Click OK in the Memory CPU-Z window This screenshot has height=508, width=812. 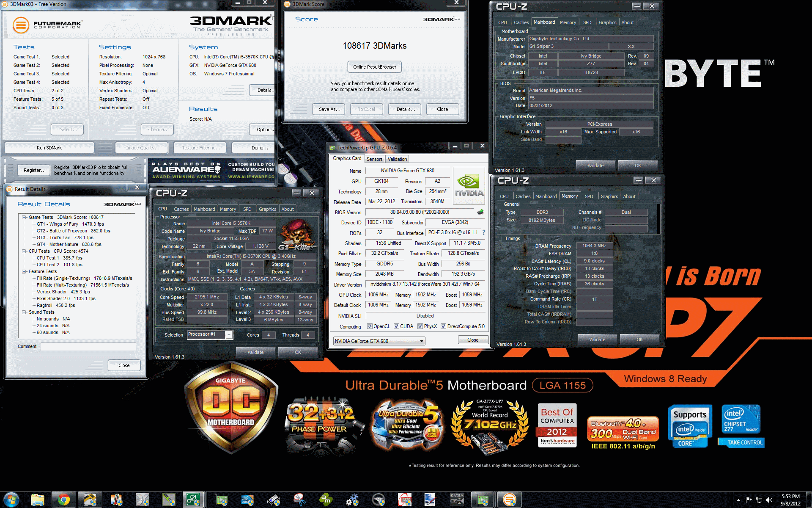pyautogui.click(x=639, y=340)
